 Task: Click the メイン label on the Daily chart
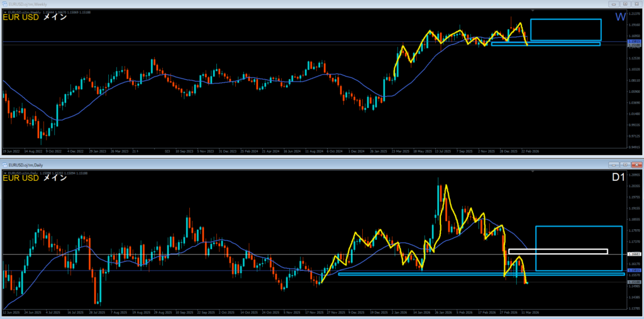tap(55, 179)
